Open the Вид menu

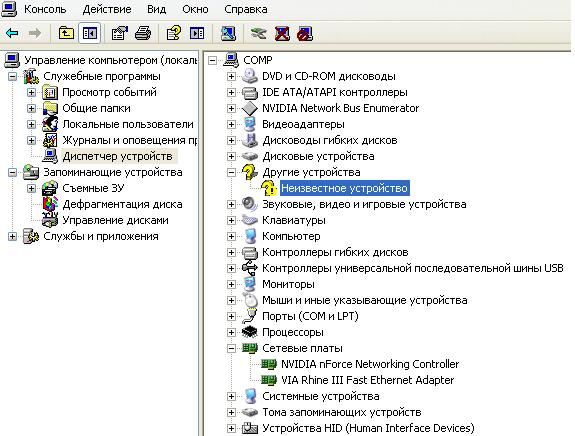[156, 9]
